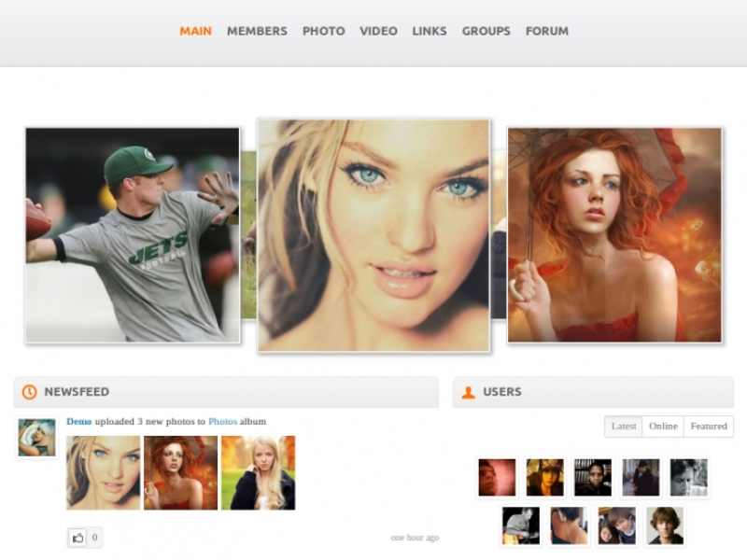Click the guitar player user avatar

[x=520, y=525]
